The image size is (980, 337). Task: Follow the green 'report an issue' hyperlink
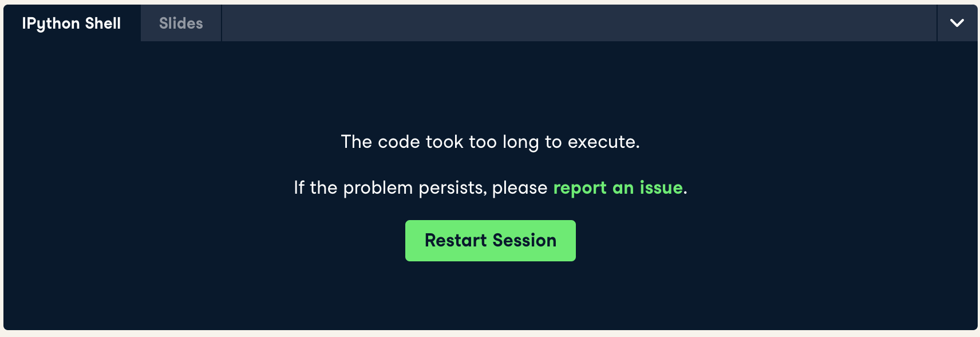click(x=618, y=188)
